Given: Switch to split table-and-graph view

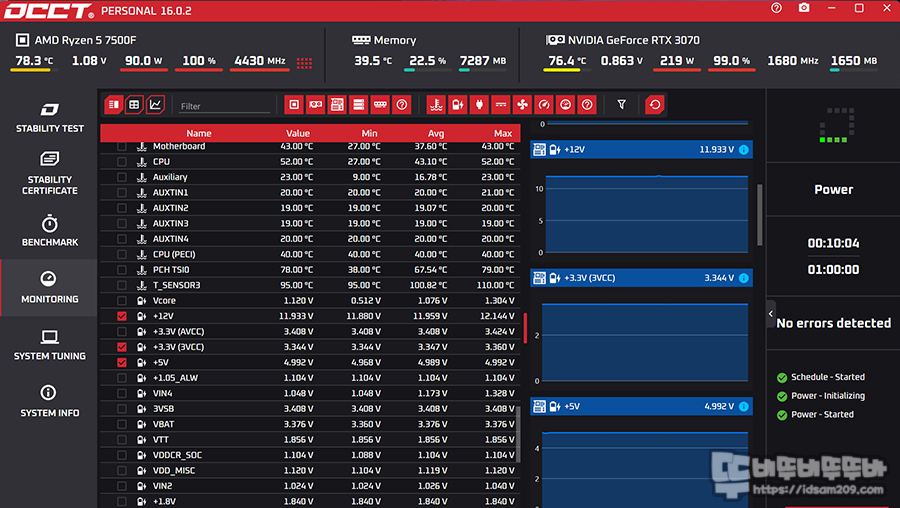Looking at the screenshot, I should (x=114, y=104).
